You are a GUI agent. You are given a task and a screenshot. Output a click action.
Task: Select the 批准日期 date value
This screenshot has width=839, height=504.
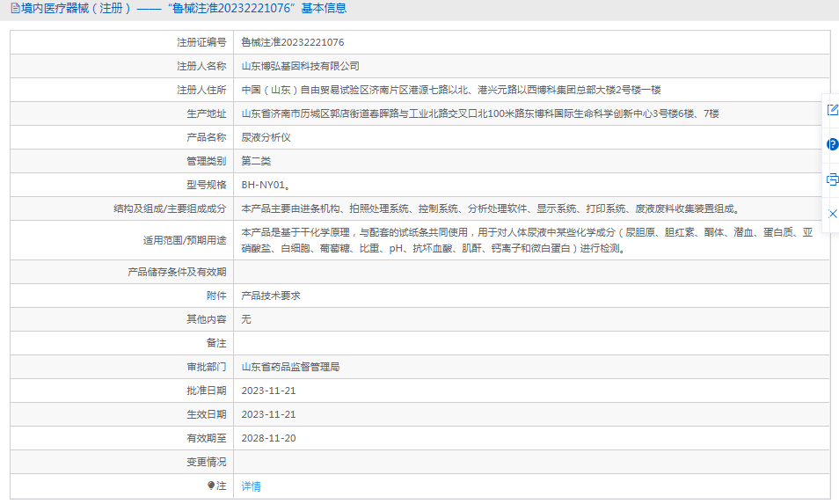click(x=268, y=391)
